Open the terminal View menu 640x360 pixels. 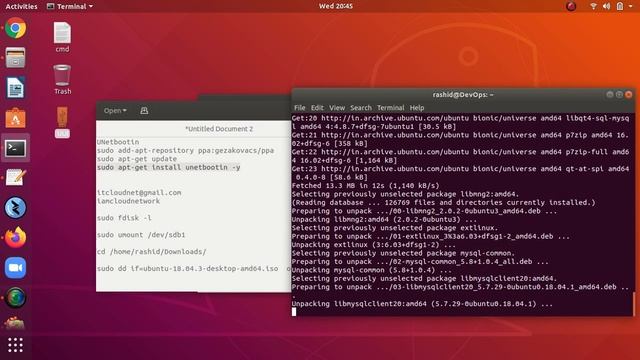coord(337,108)
